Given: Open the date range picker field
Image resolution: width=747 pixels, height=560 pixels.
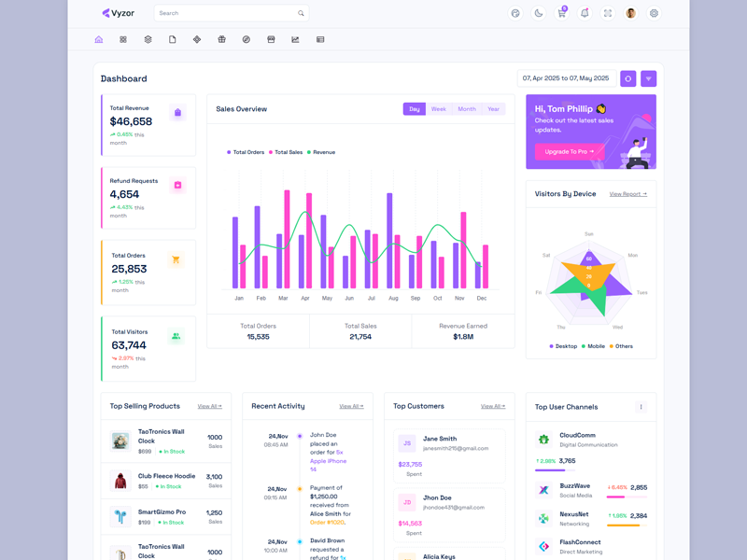Looking at the screenshot, I should click(565, 78).
